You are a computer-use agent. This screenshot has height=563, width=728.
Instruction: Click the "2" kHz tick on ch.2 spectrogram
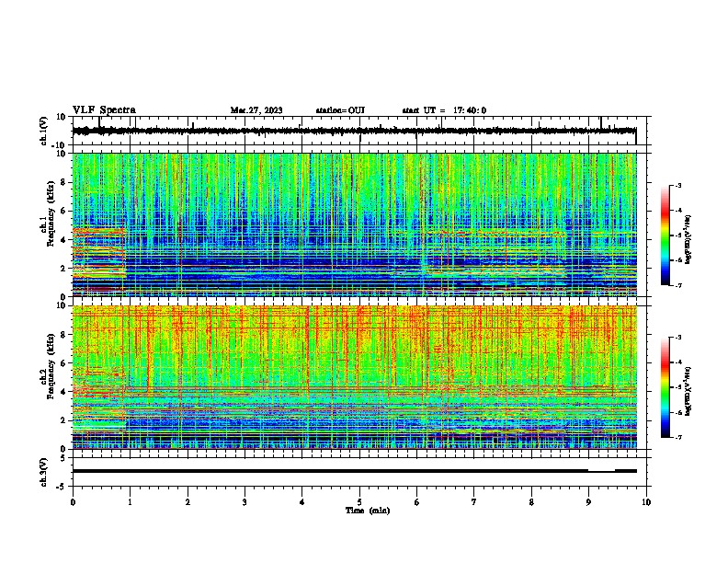pos(63,420)
